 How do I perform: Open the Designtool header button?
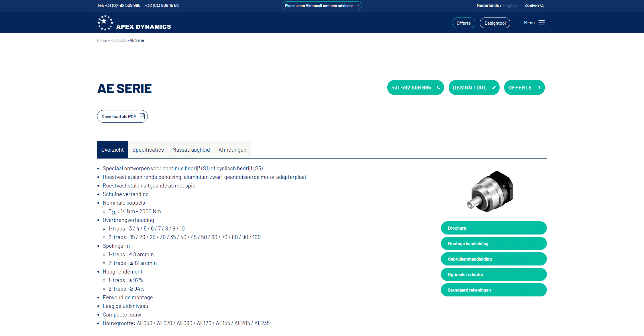pyautogui.click(x=495, y=23)
